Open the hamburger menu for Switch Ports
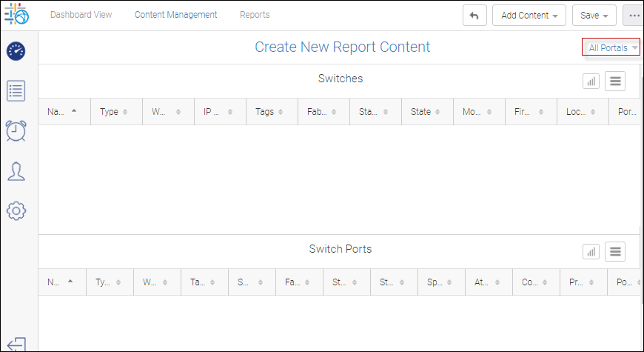644x352 pixels. coord(615,252)
